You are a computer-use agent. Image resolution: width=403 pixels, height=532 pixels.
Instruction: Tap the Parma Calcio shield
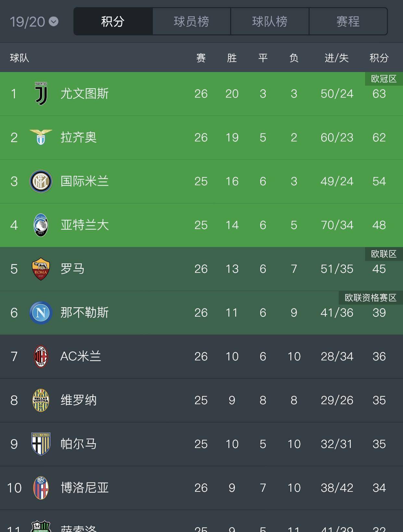click(x=41, y=444)
